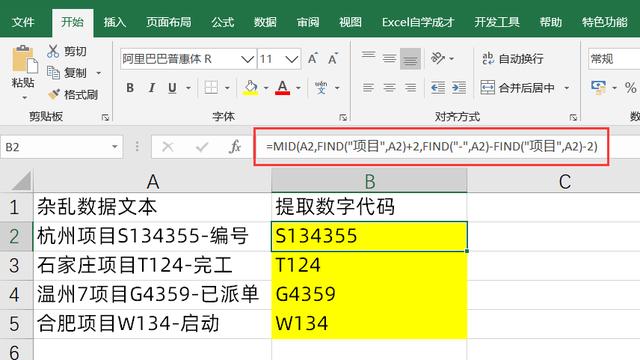Click the Copy button
The width and height of the screenshot is (640, 360).
[67, 73]
